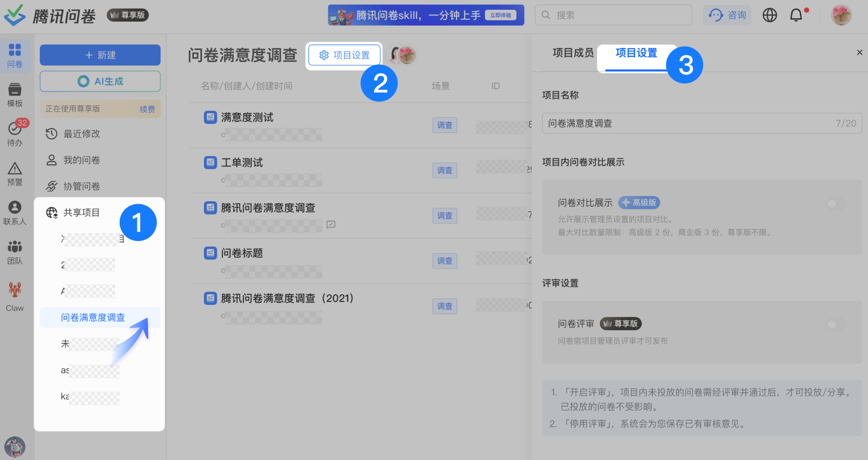This screenshot has width=868, height=460.
Task: Click the 续费 renewal link
Action: 148,109
